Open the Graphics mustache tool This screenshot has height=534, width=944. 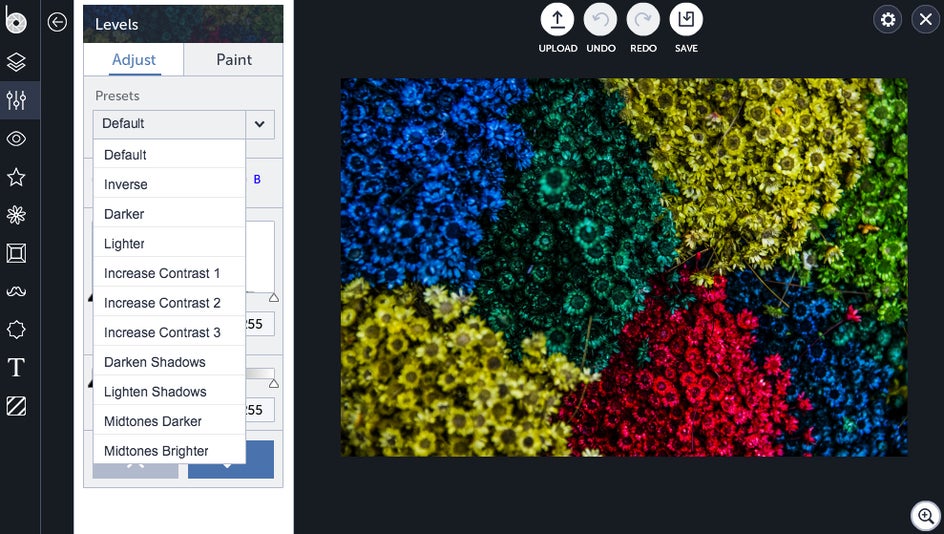tap(16, 291)
